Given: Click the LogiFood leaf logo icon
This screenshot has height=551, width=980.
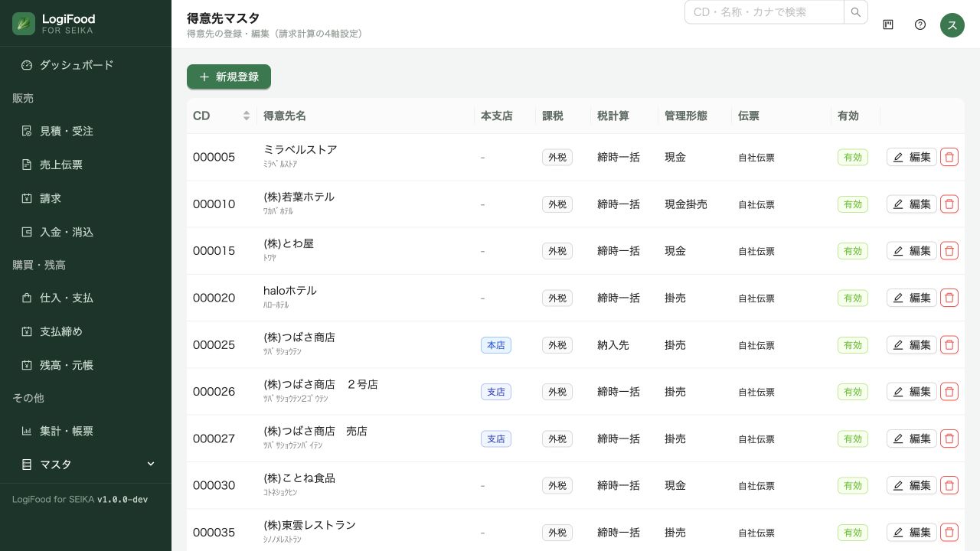Looking at the screenshot, I should (24, 24).
